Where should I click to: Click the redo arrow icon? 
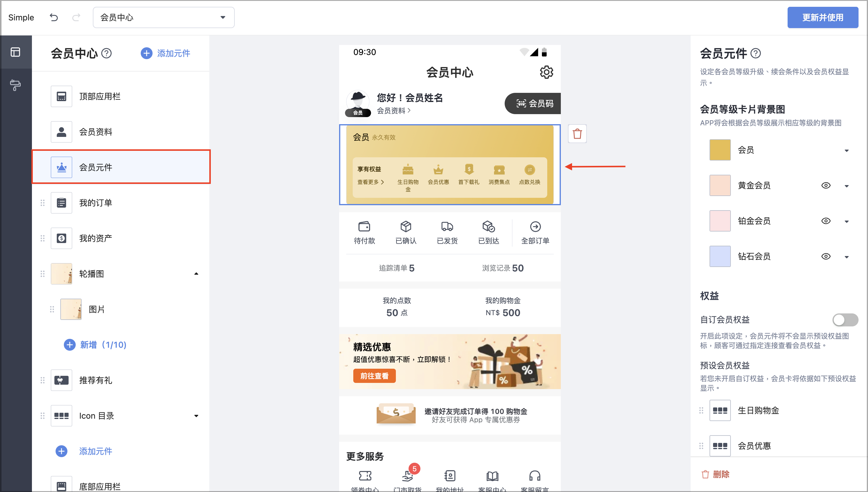(x=76, y=17)
